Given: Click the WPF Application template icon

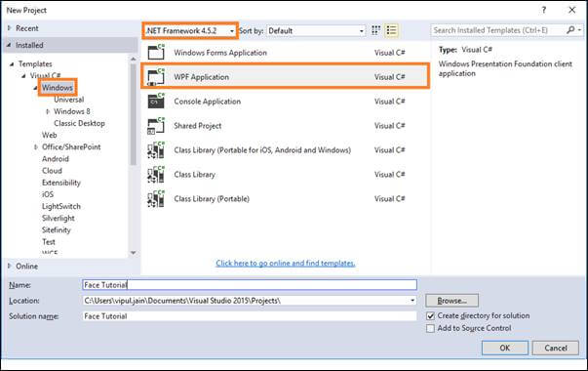Looking at the screenshot, I should pyautogui.click(x=156, y=76).
